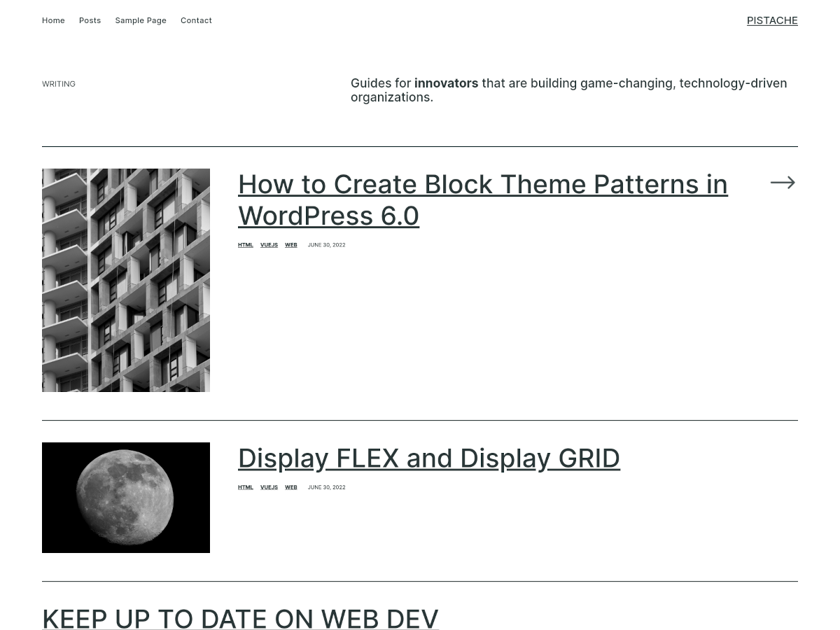The image size is (840, 630).
Task: Click the WRITING section label
Action: coord(59,84)
